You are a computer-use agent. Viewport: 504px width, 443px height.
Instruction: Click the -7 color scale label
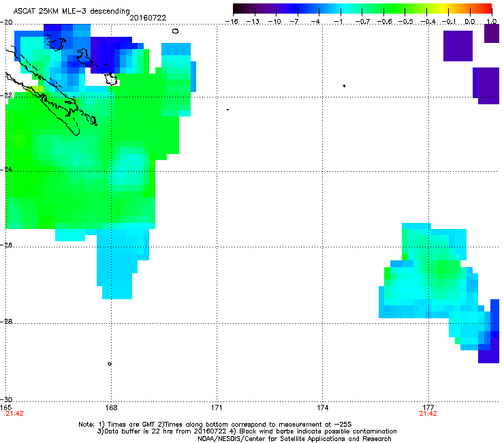(294, 22)
